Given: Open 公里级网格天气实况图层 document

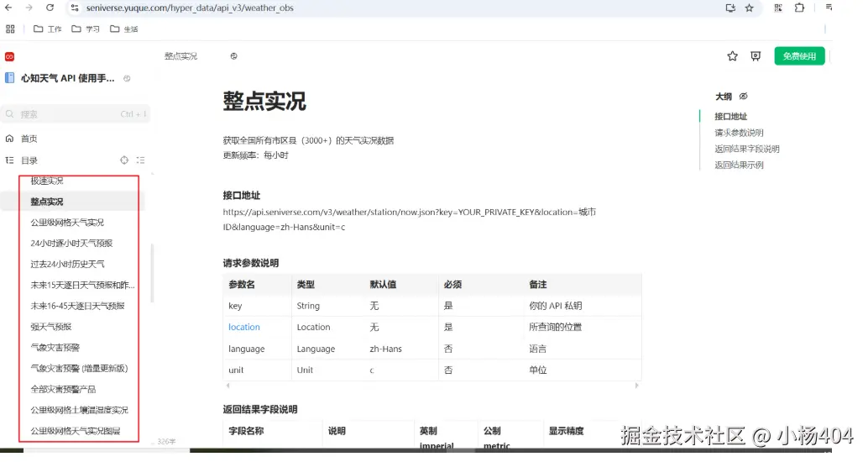Looking at the screenshot, I should click(76, 431).
